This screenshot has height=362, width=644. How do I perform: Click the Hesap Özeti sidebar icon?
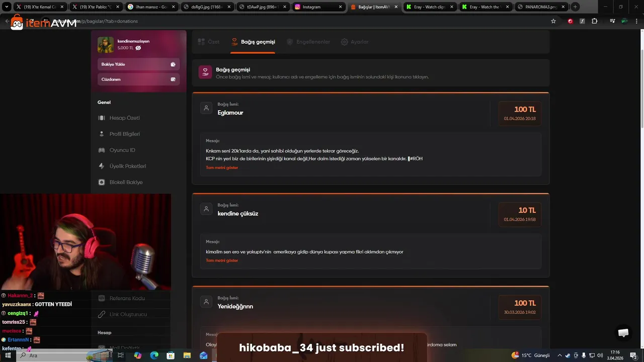pos(102,118)
